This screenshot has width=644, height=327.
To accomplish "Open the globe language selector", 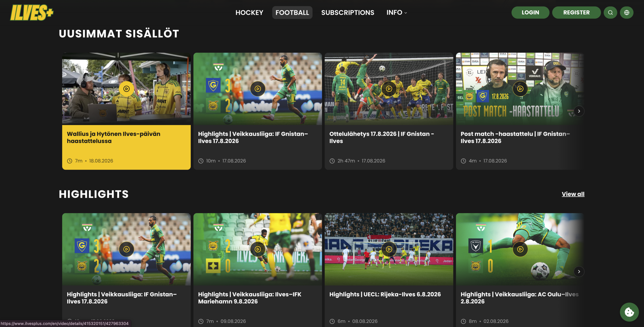I will 627,13.
